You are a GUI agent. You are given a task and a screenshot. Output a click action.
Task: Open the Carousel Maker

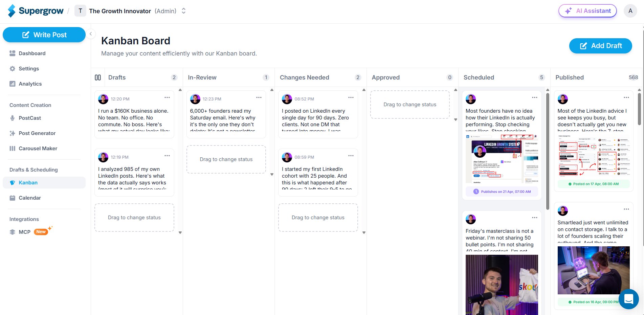[x=38, y=148]
